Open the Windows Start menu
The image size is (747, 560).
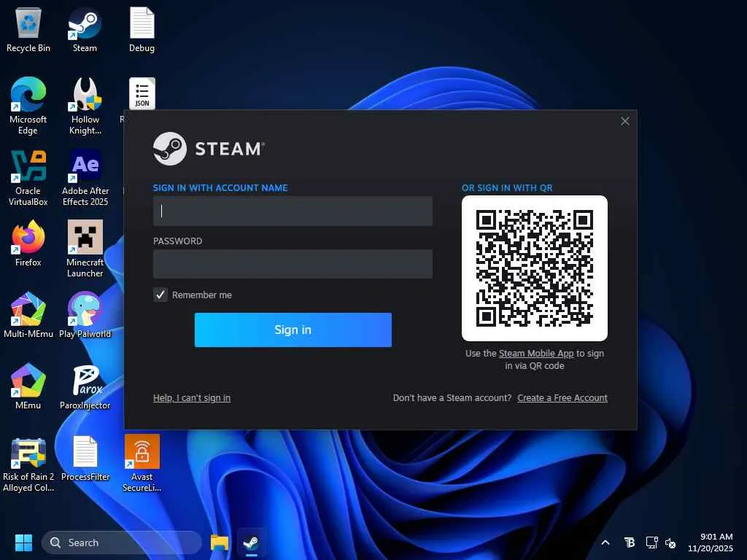23,542
